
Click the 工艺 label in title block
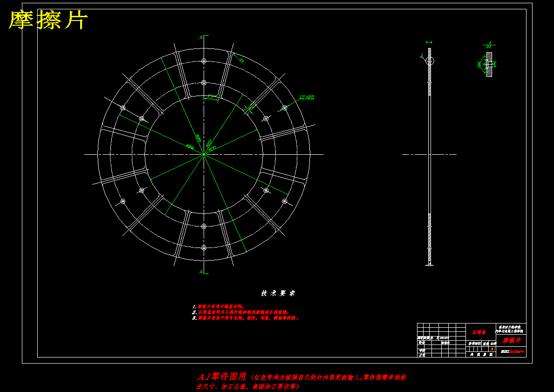422,355
